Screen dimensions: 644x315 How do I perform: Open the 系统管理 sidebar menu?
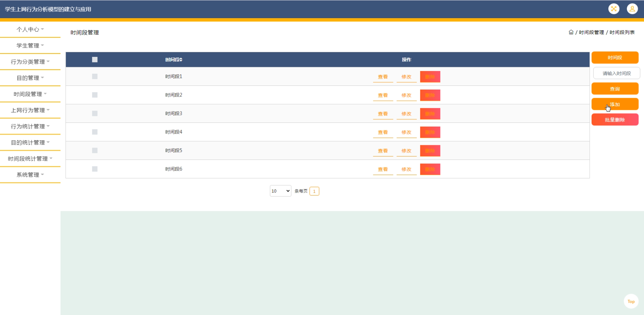coord(30,175)
